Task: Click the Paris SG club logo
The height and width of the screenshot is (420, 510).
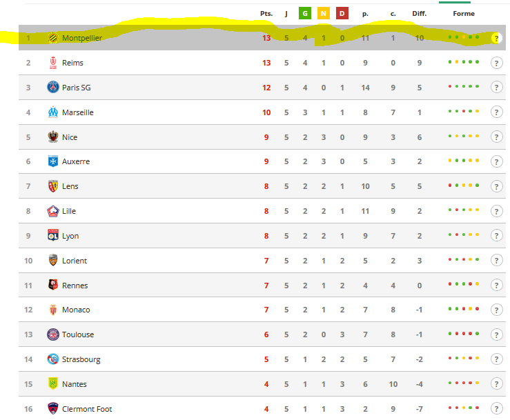Action: [x=53, y=87]
